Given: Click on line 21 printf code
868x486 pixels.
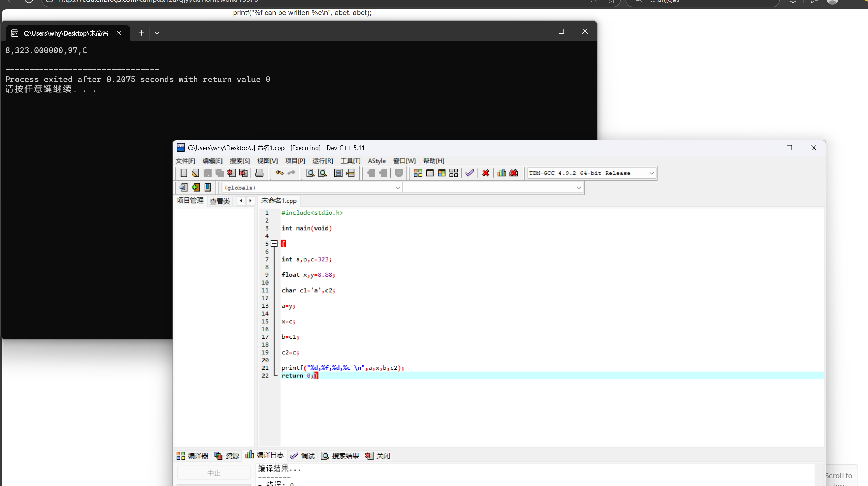Looking at the screenshot, I should (x=342, y=368).
